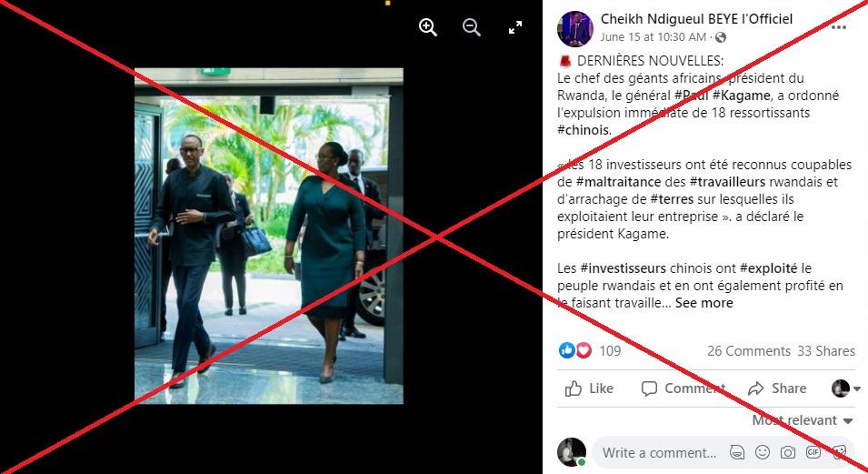Like the post
Viewport: 868px width, 474px height.
[x=589, y=388]
